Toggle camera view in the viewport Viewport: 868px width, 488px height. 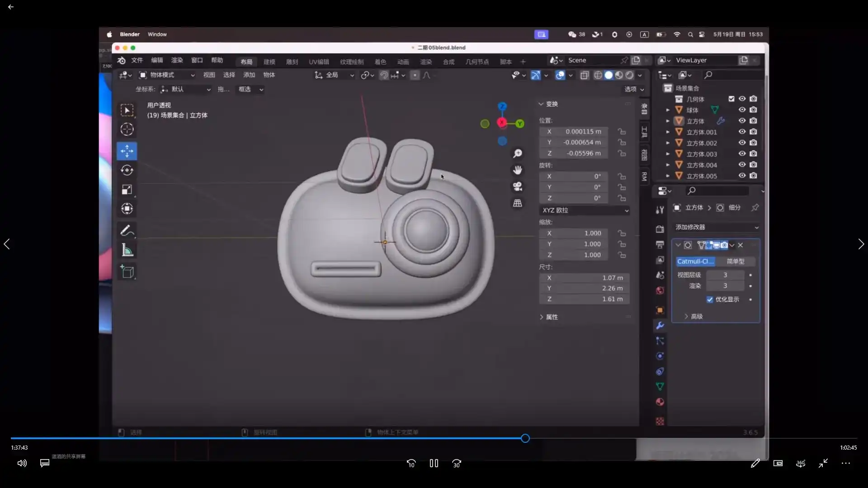tap(518, 187)
